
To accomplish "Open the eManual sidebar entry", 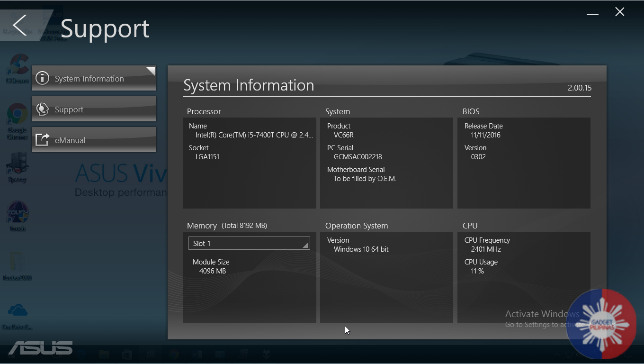I will (x=94, y=140).
